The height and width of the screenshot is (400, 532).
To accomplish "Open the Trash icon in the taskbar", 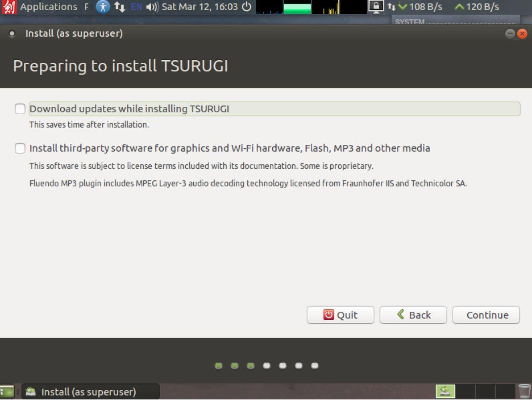I will point(524,391).
